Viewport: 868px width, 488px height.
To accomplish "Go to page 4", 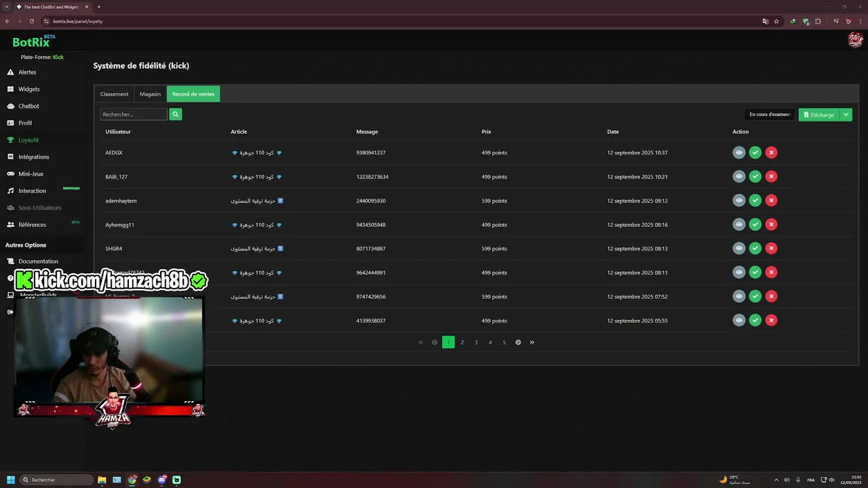I will tap(490, 342).
